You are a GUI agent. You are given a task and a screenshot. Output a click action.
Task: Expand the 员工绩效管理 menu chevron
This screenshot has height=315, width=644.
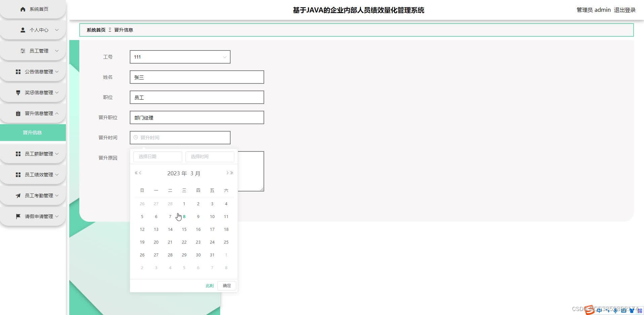pyautogui.click(x=57, y=175)
